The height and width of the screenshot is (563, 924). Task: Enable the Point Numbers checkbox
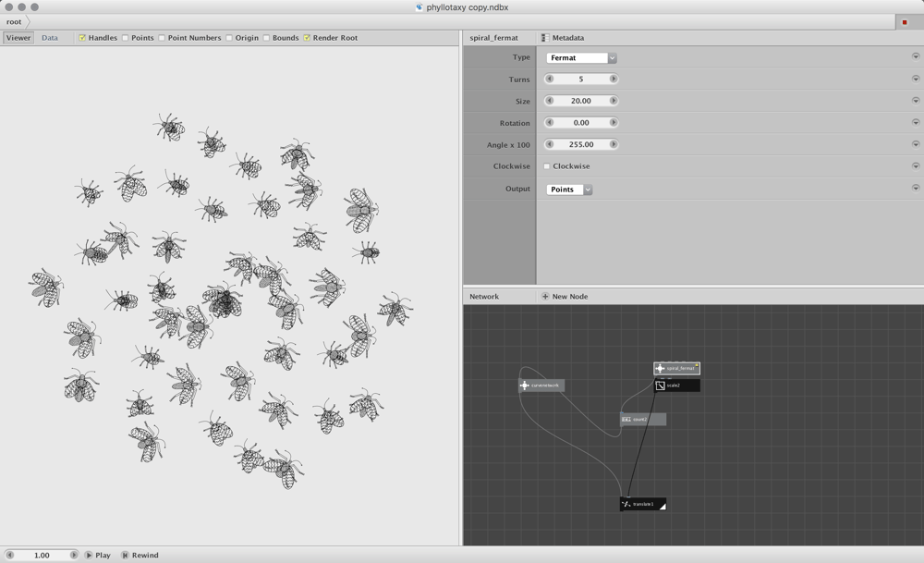[x=162, y=38]
